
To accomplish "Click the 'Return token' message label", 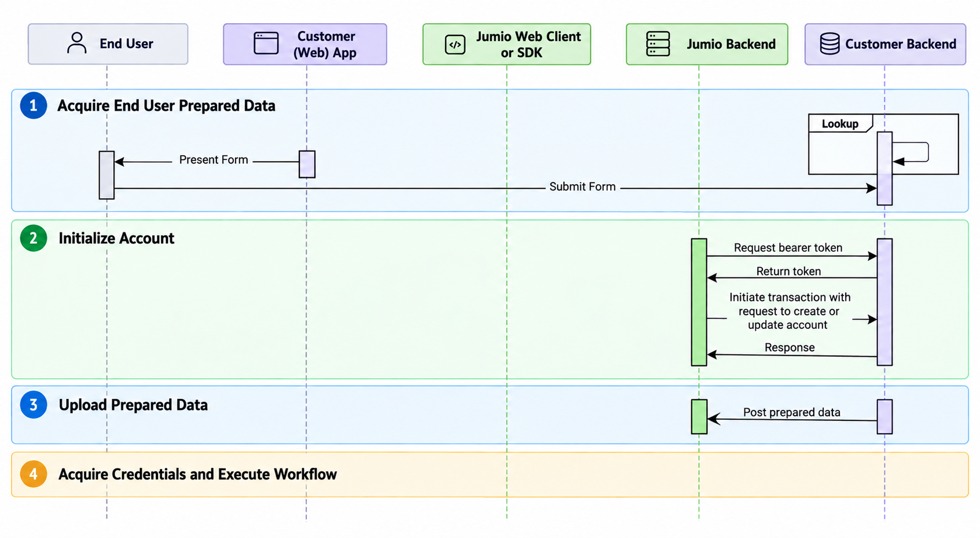I will pos(788,272).
